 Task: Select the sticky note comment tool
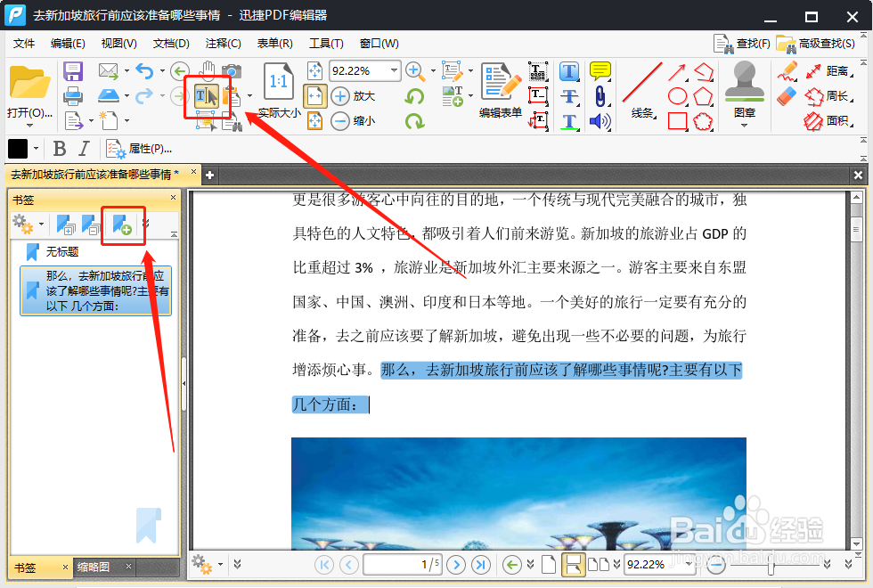pyautogui.click(x=600, y=71)
